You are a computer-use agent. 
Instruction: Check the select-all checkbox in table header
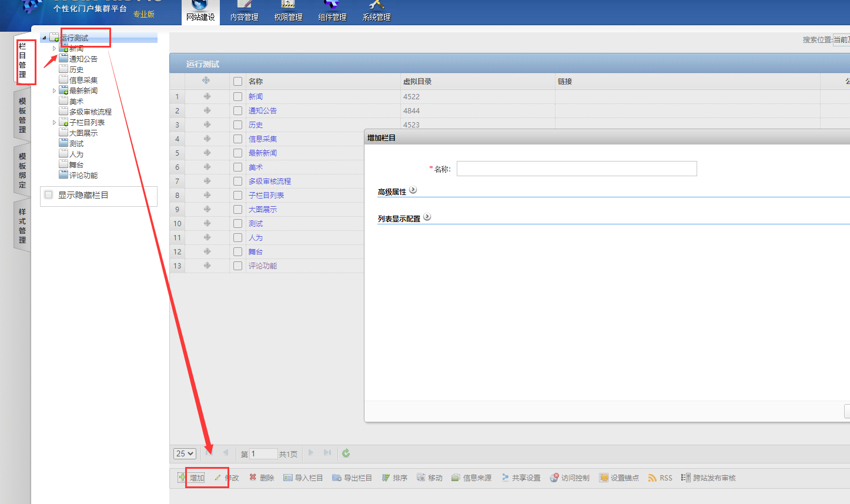[237, 81]
